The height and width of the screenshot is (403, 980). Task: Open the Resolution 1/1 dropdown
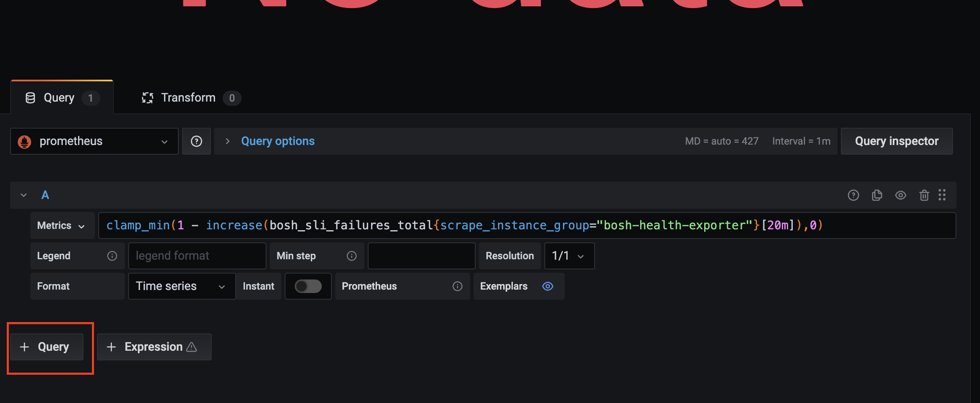click(569, 256)
